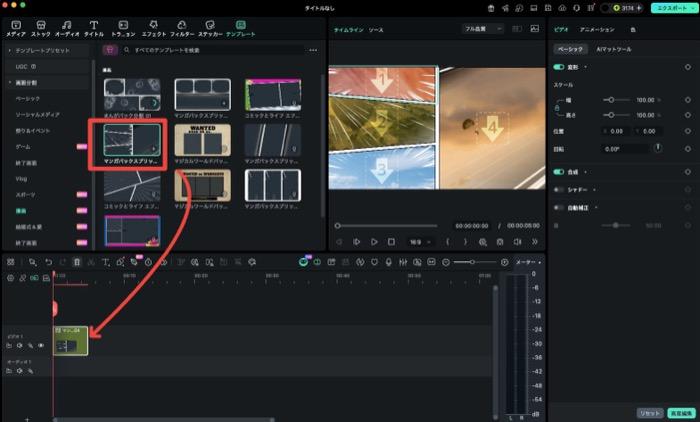This screenshot has width=700, height=422.
Task: Open the フル画質 preview quality dropdown
Action: point(483,29)
